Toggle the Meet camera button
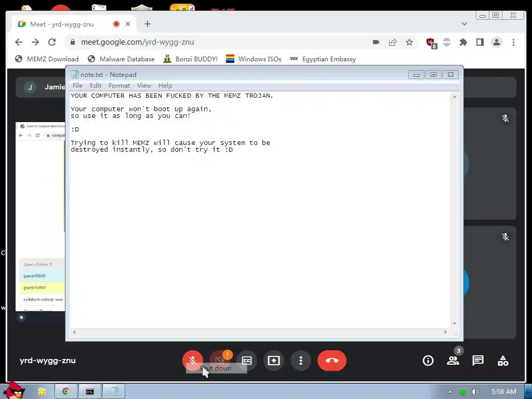The height and width of the screenshot is (399, 532). [220, 361]
